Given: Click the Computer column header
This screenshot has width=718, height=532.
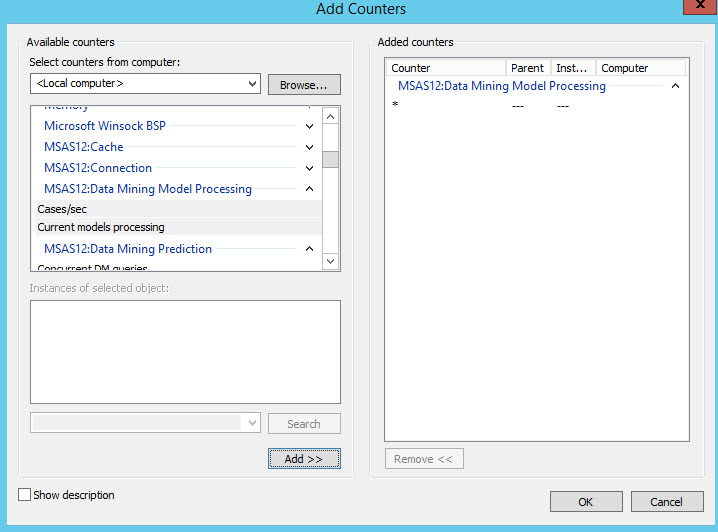Looking at the screenshot, I should 640,68.
